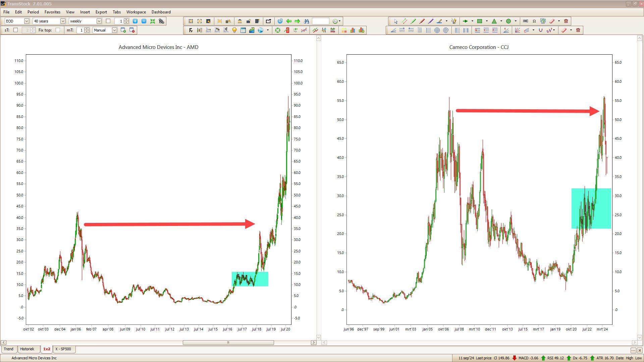Click the candlestick chart type icon

200,30
